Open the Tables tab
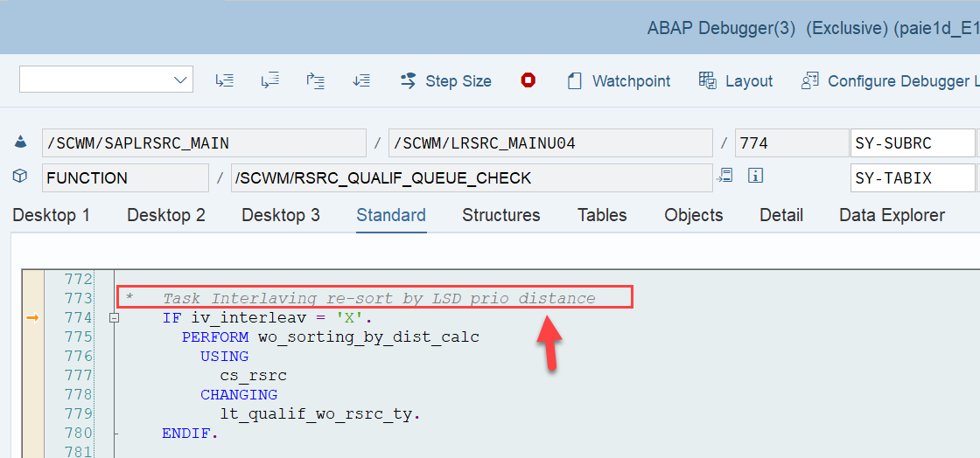Screen dimensions: 980x458 click(x=602, y=215)
